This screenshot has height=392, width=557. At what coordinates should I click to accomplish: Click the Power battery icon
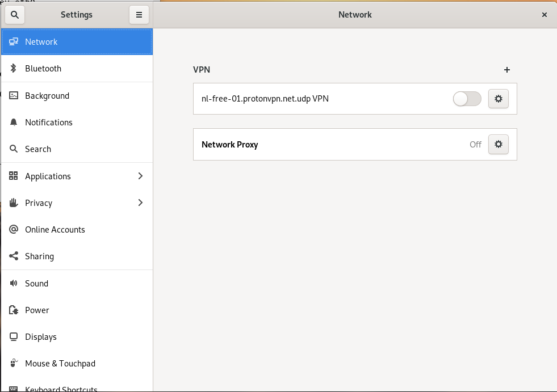click(14, 310)
